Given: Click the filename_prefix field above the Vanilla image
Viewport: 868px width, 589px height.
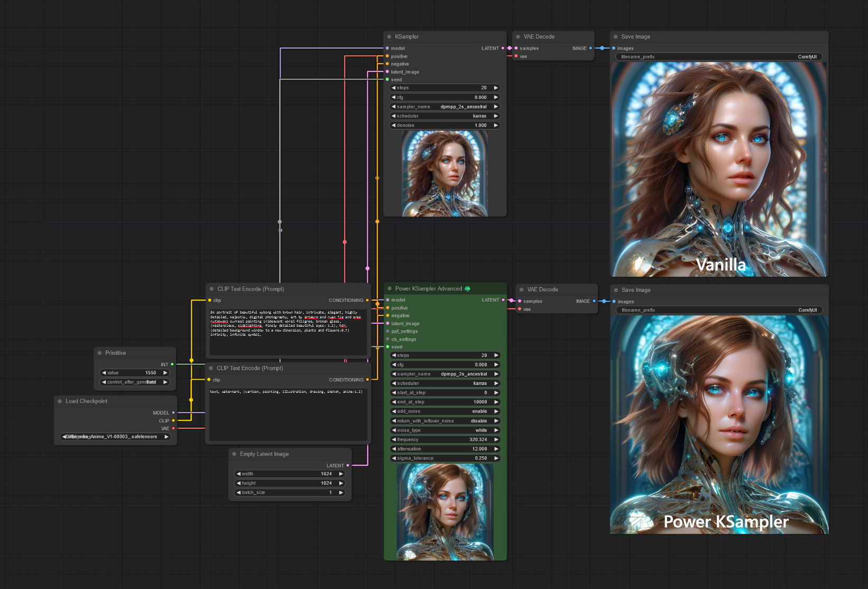Looking at the screenshot, I should (x=718, y=57).
